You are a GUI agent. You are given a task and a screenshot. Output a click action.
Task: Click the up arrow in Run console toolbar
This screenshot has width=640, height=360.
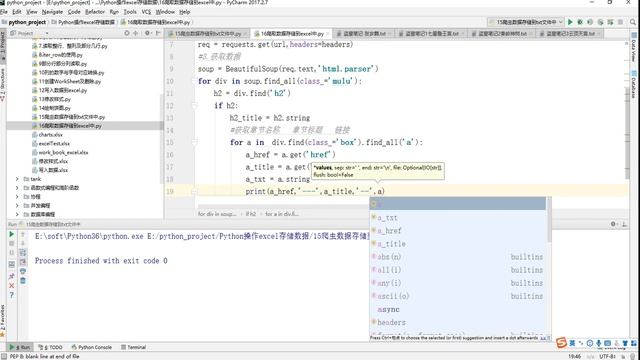[x=23, y=234]
